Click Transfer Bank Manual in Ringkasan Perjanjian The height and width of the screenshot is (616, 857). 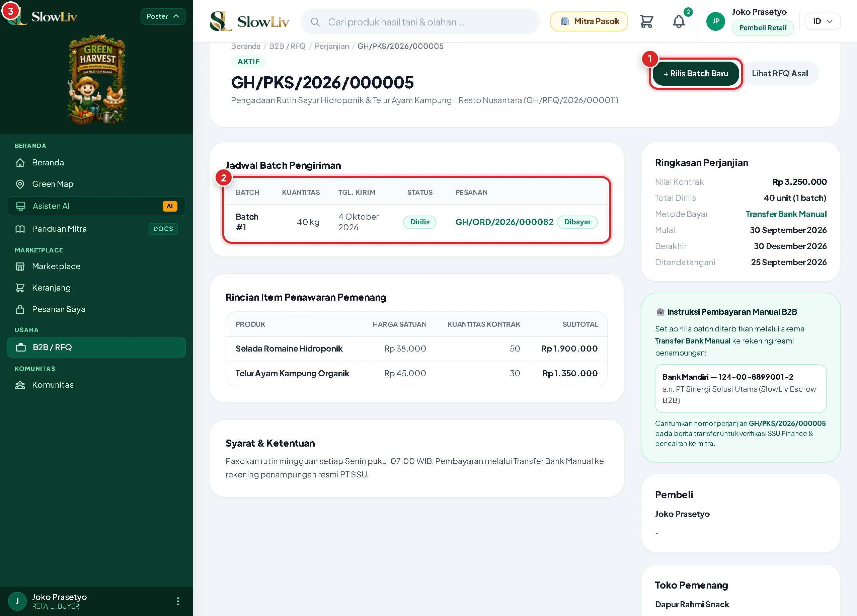786,214
